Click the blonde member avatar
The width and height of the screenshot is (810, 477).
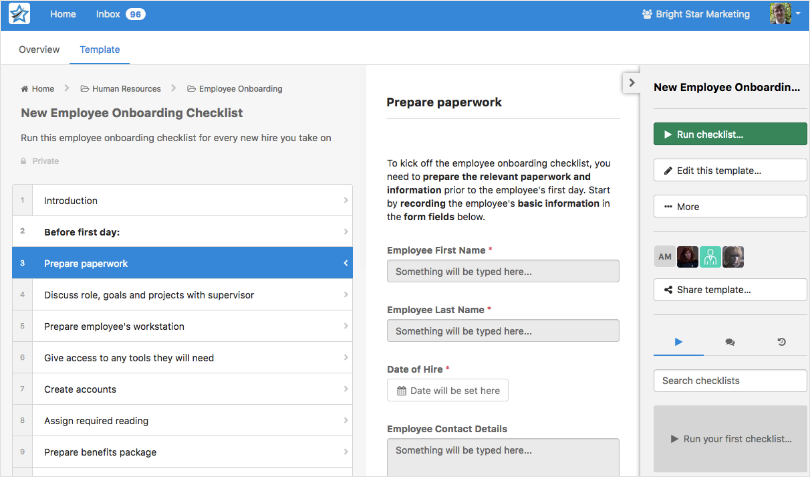[733, 257]
